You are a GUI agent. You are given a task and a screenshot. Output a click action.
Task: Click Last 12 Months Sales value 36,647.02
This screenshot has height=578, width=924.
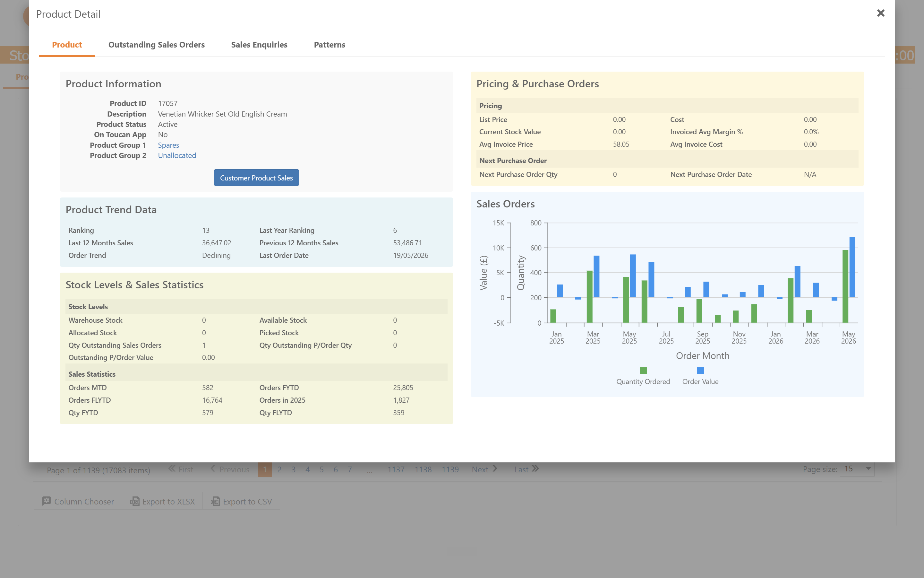[217, 243]
